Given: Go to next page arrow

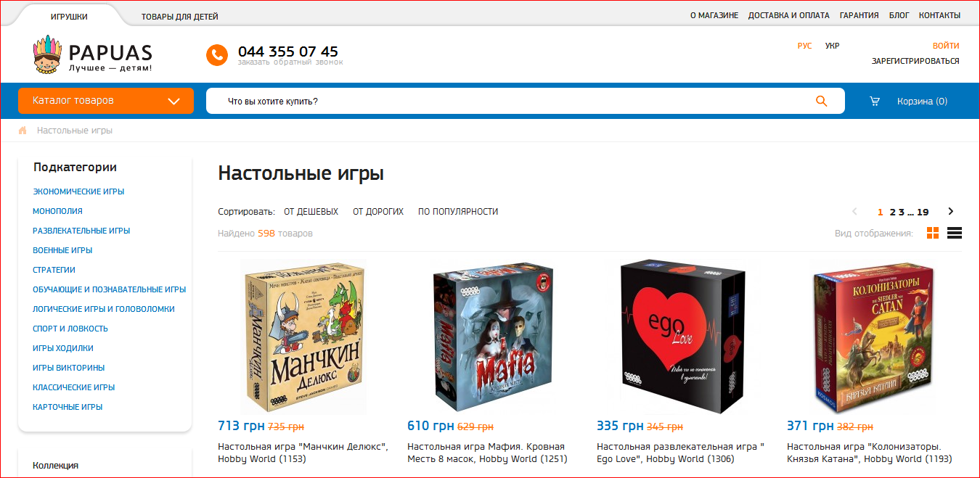Looking at the screenshot, I should 951,212.
